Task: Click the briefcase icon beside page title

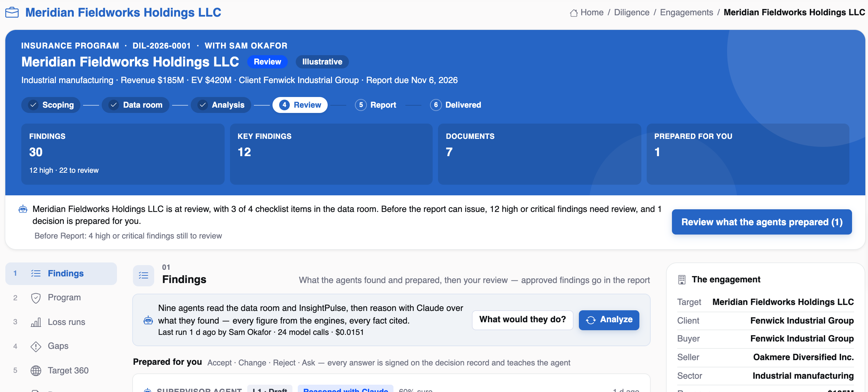Action: [x=12, y=13]
